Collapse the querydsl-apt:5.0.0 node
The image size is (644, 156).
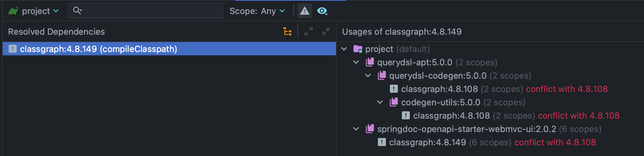coord(356,62)
